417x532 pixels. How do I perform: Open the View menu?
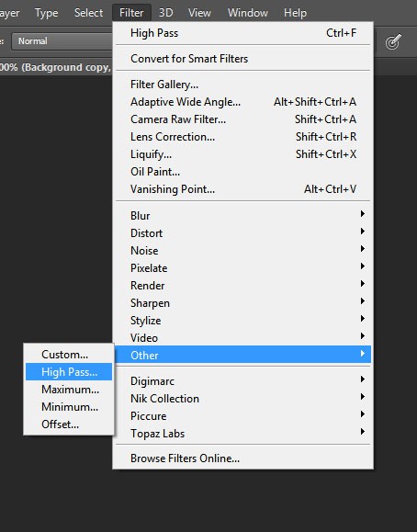(199, 13)
